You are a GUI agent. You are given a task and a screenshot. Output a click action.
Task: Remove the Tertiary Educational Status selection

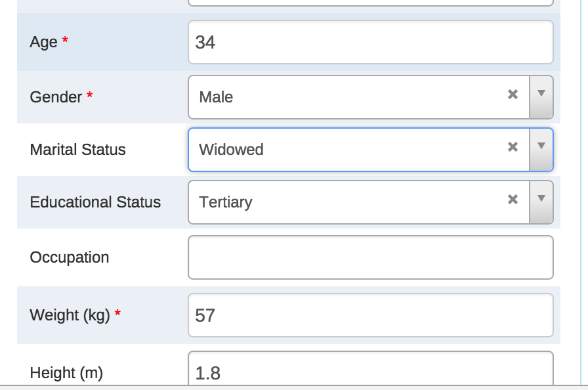click(513, 200)
